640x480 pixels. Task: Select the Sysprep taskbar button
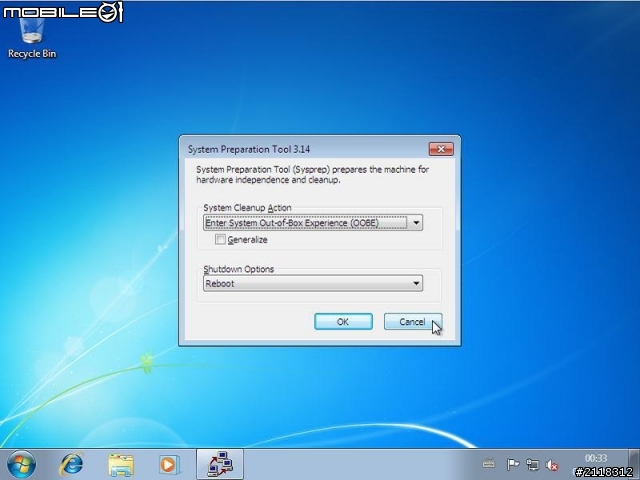click(220, 464)
